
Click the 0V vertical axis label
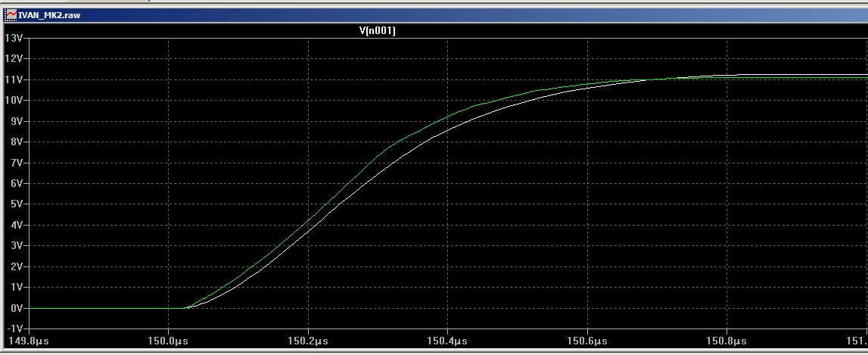[17, 308]
